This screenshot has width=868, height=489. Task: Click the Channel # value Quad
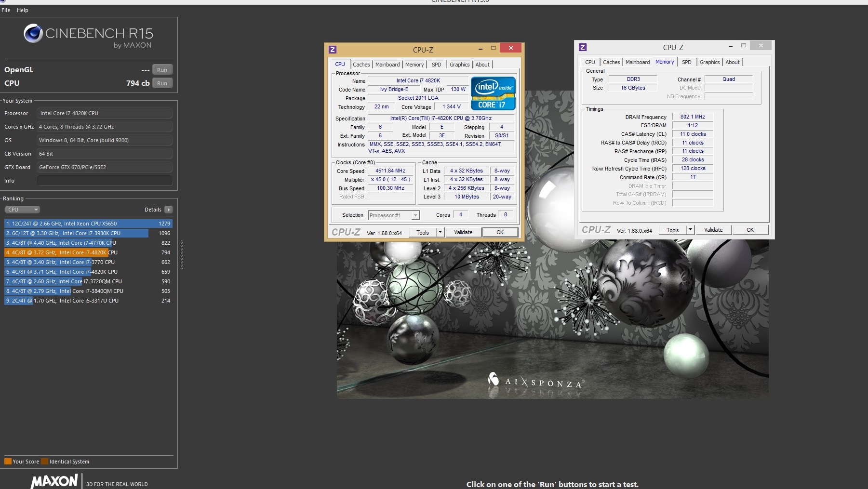point(729,79)
